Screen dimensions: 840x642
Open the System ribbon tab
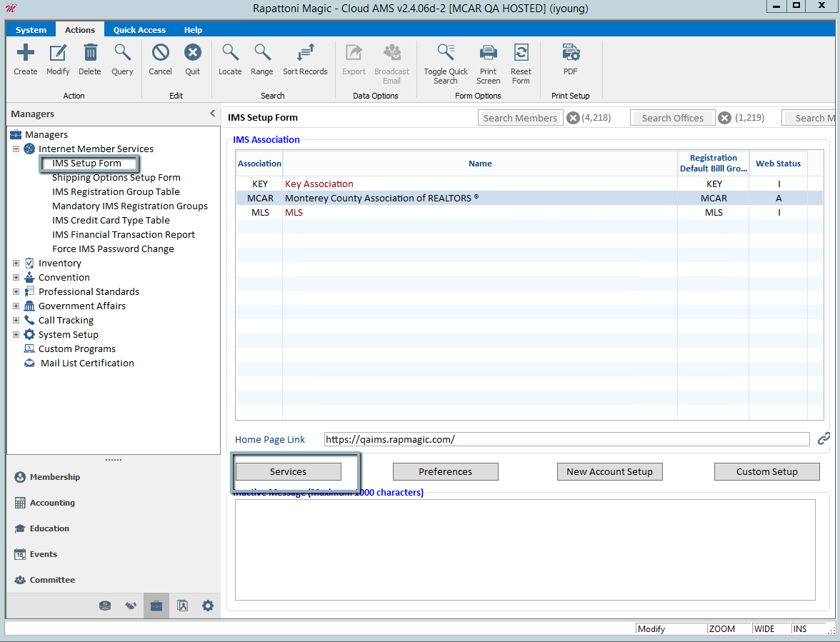coord(31,30)
